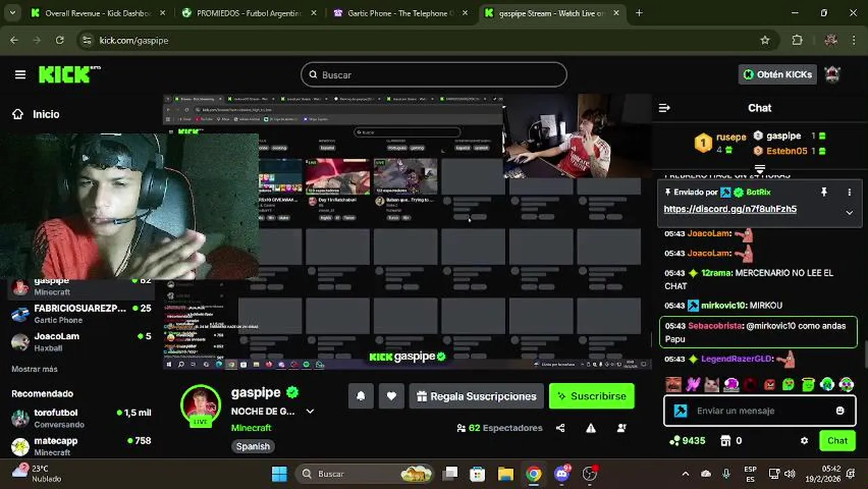868x489 pixels.
Task: Open chat settings gear
Action: 804,441
